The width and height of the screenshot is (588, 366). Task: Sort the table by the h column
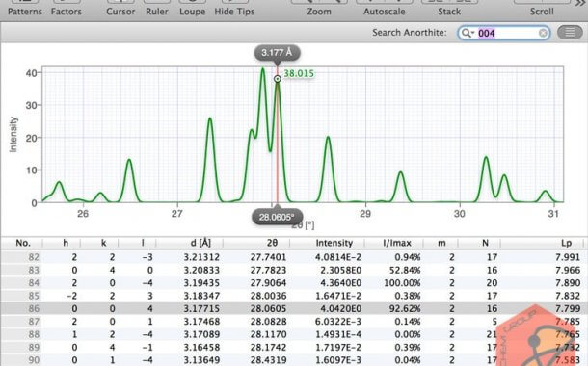pos(66,243)
